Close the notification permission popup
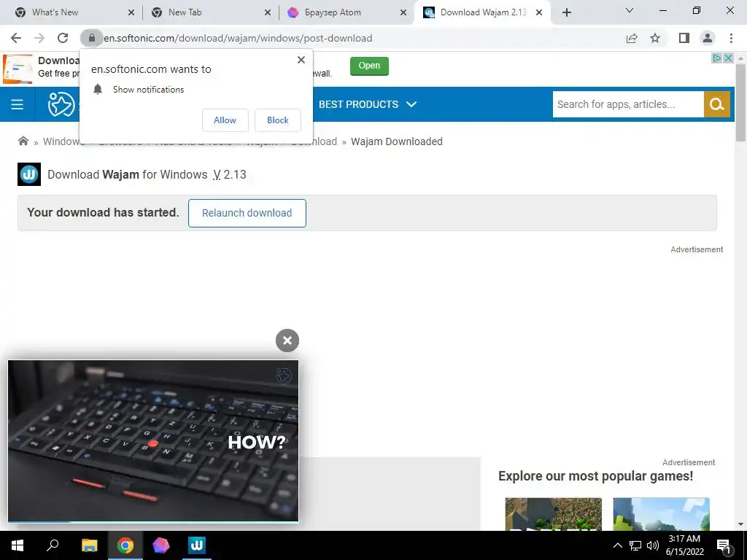Viewport: 747px width, 560px height. pyautogui.click(x=301, y=60)
